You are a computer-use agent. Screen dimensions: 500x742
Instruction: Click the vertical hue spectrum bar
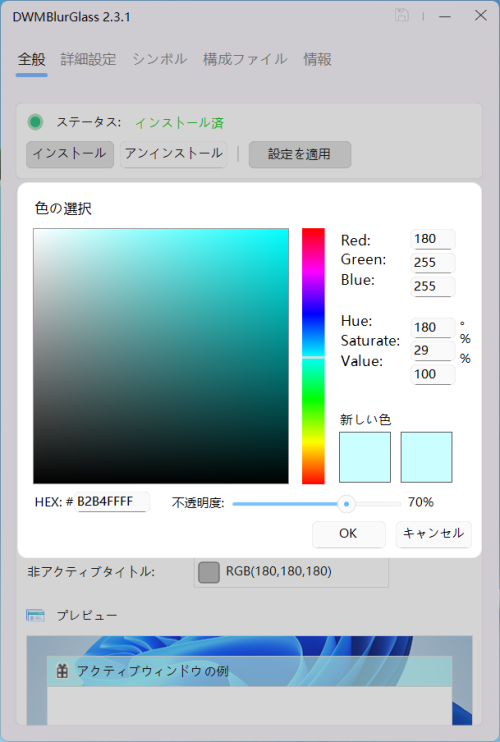[313, 356]
